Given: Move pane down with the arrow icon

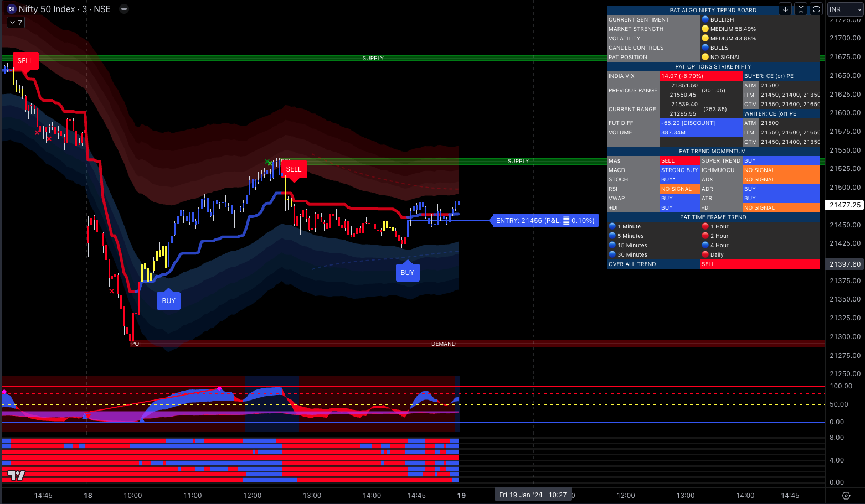Looking at the screenshot, I should pyautogui.click(x=785, y=9).
